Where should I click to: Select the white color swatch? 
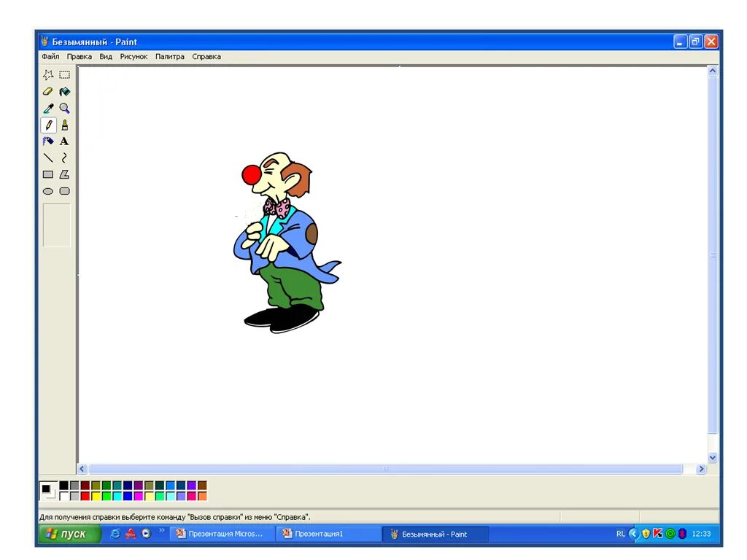point(64,496)
